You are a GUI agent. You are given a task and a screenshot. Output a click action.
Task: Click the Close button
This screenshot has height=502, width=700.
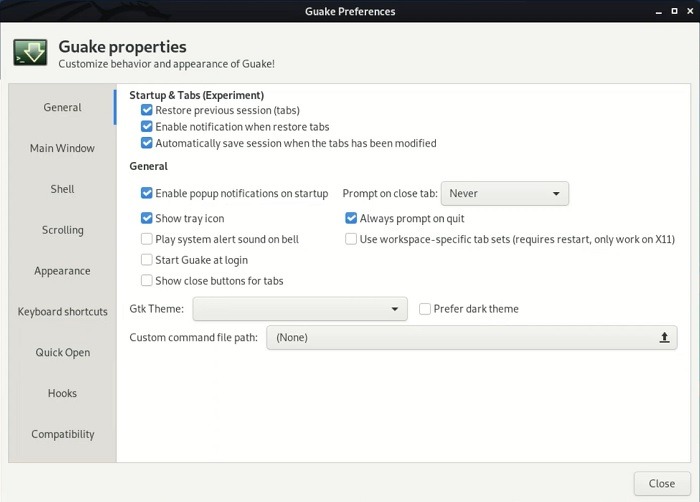coord(662,483)
